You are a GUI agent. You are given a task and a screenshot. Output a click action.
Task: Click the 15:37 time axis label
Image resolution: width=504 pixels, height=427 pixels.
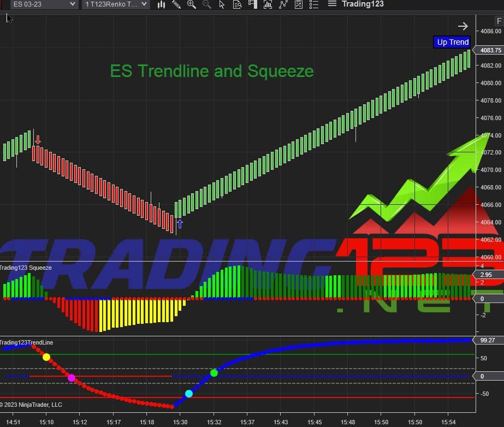(247, 422)
